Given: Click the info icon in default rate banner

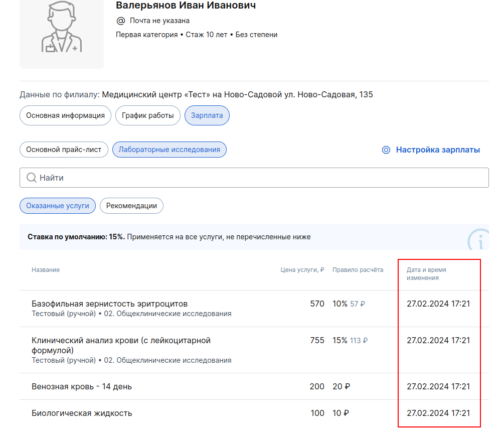Looking at the screenshot, I should point(479,241).
